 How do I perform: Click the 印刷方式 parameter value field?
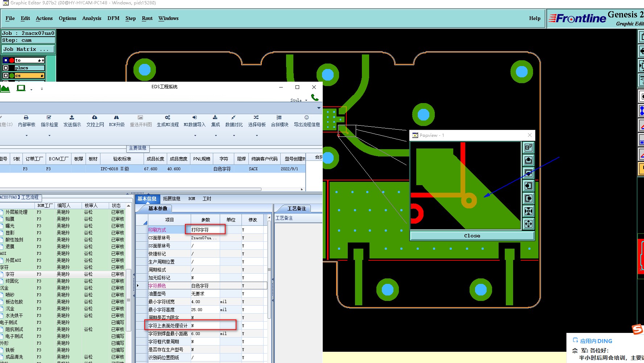click(x=205, y=229)
